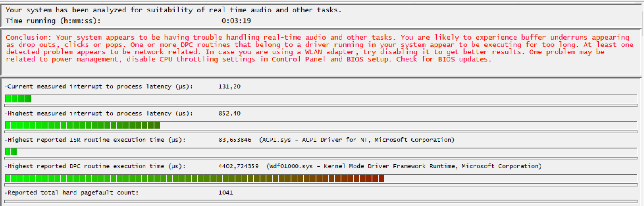
Task: Click the ACPI.sys driver description text
Action: click(x=357, y=140)
